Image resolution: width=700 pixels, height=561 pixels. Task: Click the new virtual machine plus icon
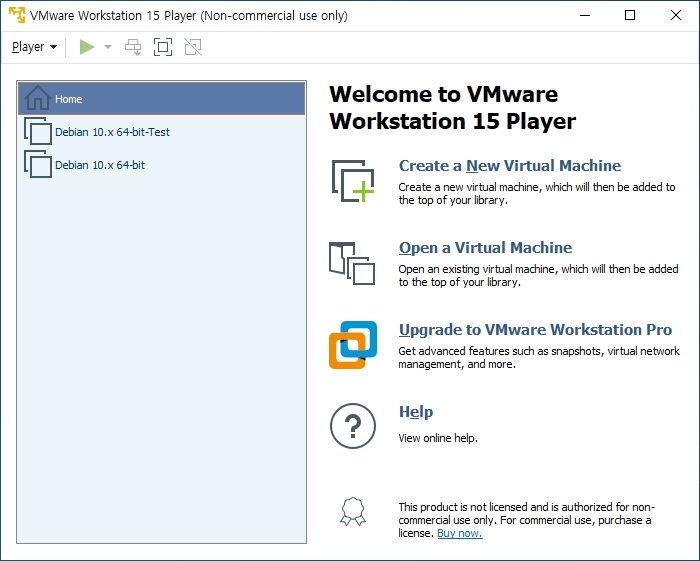(x=353, y=181)
